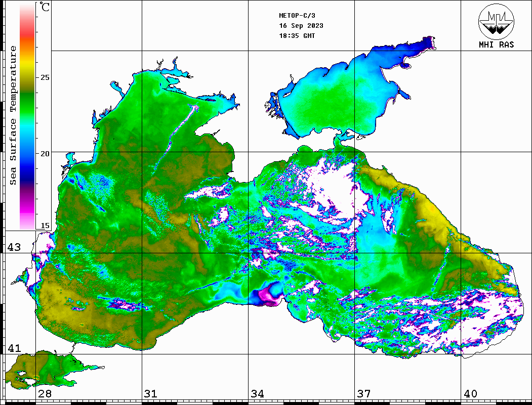Click latitude label '43'

click(14, 247)
